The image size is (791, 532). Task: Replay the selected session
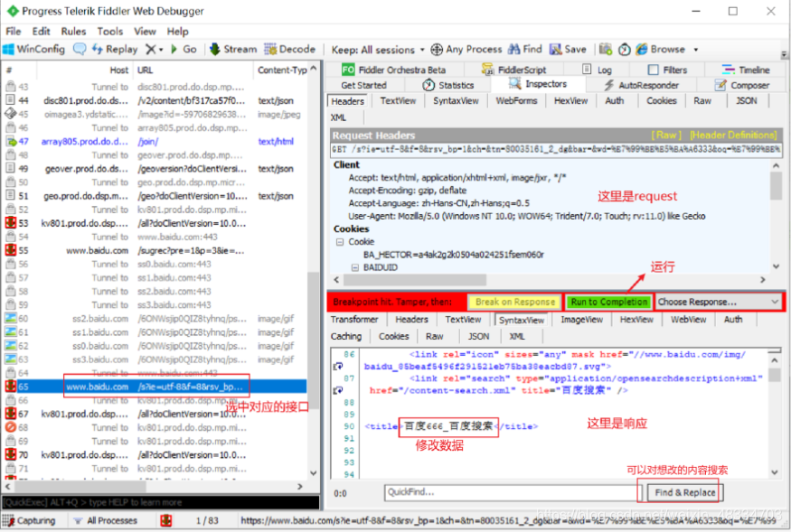(115, 49)
